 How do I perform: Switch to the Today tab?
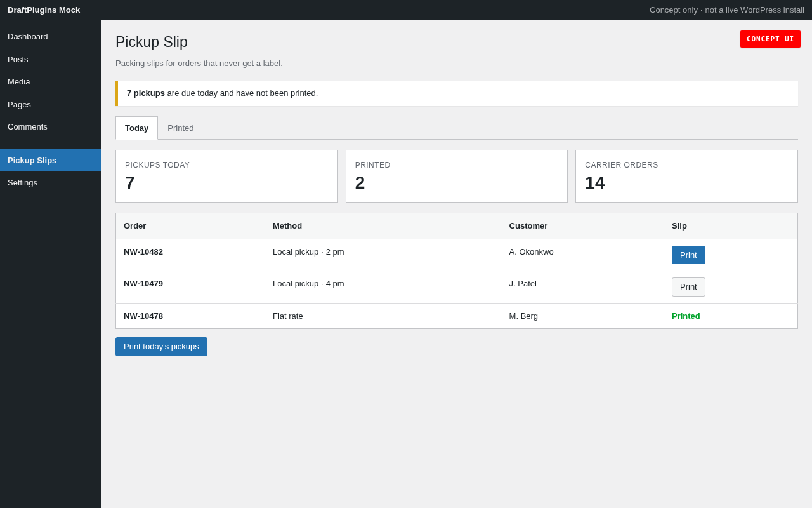pos(136,128)
